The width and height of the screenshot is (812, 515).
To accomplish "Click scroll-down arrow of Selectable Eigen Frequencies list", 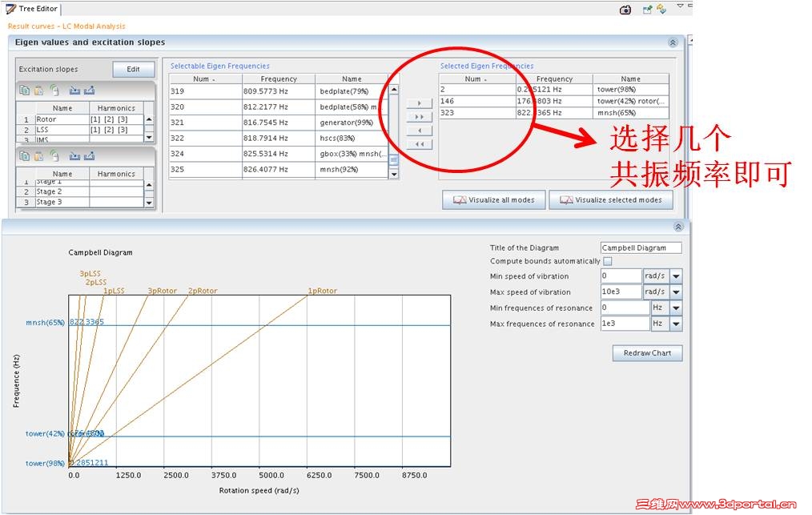I will click(x=394, y=174).
